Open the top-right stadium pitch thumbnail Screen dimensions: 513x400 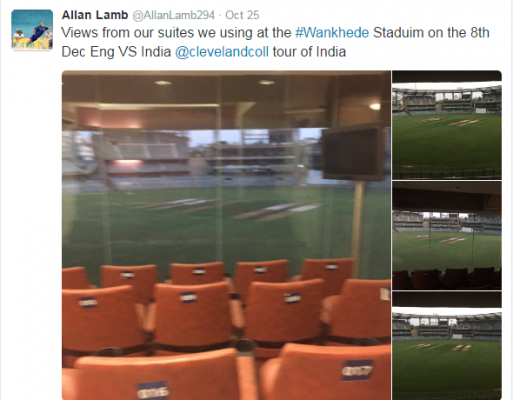447,125
